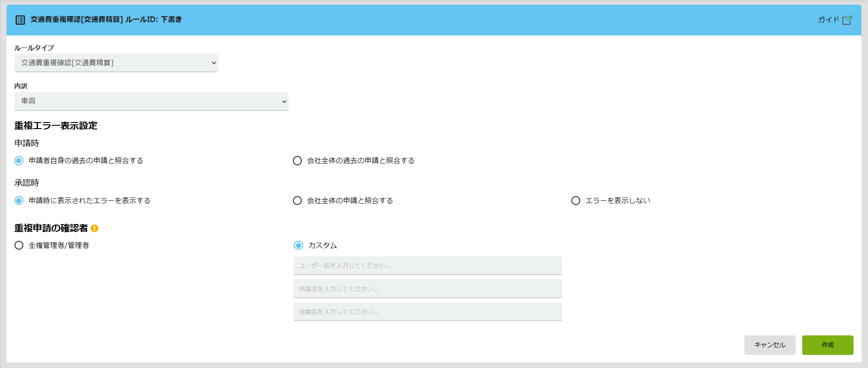Image resolution: width=868 pixels, height=368 pixels.
Task: Click the department name (所属名) input field
Action: pos(427,289)
